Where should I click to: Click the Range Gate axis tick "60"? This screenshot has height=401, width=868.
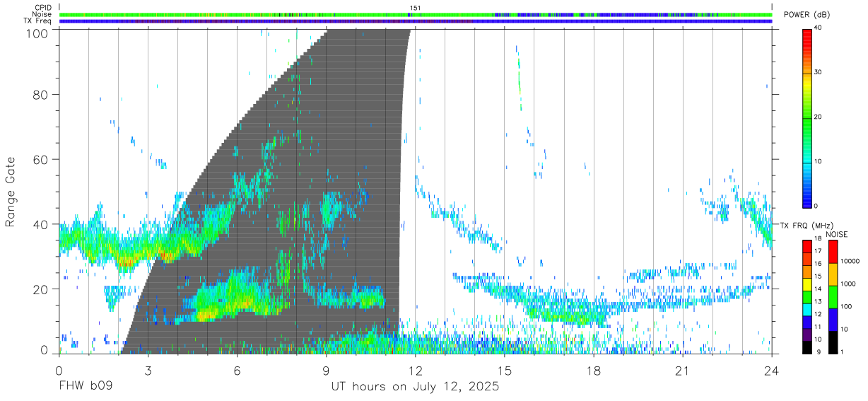tap(40, 159)
